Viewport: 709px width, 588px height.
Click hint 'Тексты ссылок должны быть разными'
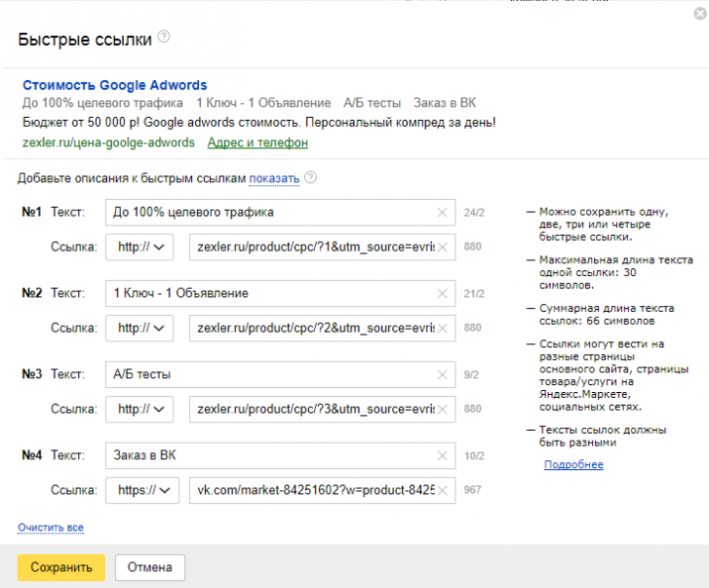(602, 437)
